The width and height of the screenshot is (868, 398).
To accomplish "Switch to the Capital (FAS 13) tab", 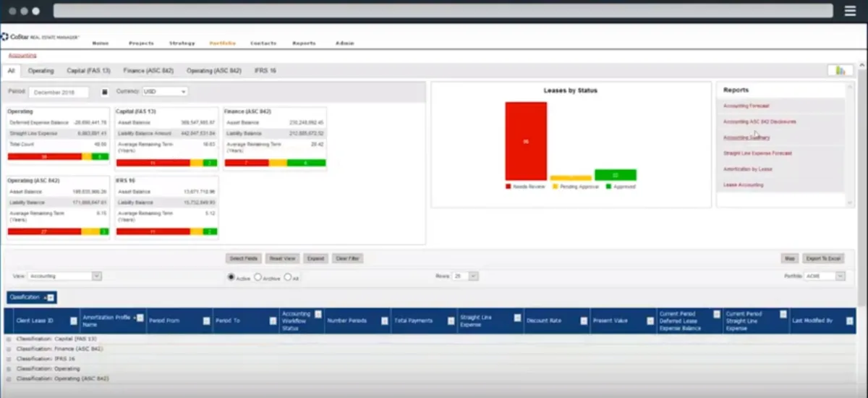I will (x=88, y=71).
